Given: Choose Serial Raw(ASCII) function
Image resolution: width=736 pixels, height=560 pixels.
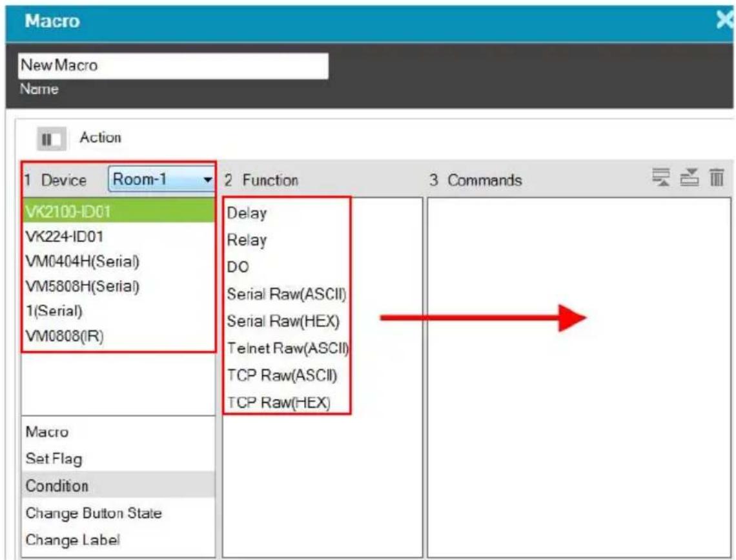Looking at the screenshot, I should click(286, 294).
